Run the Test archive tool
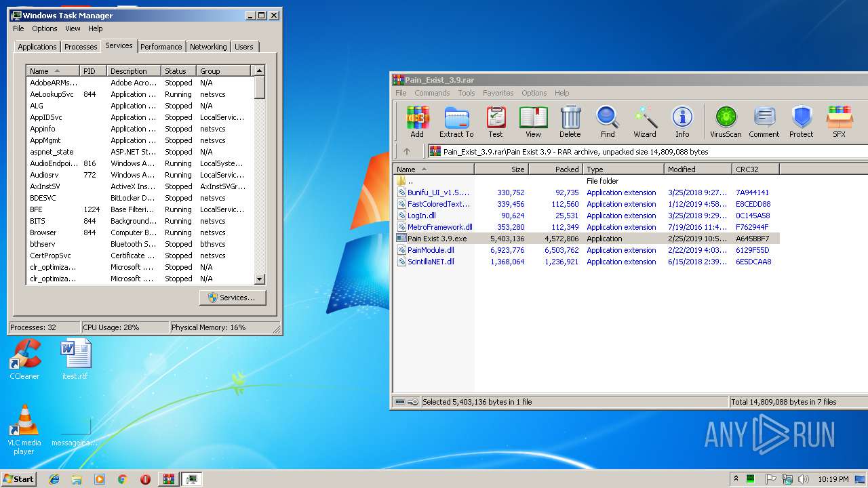Viewport: 868px width, 488px height. [496, 122]
